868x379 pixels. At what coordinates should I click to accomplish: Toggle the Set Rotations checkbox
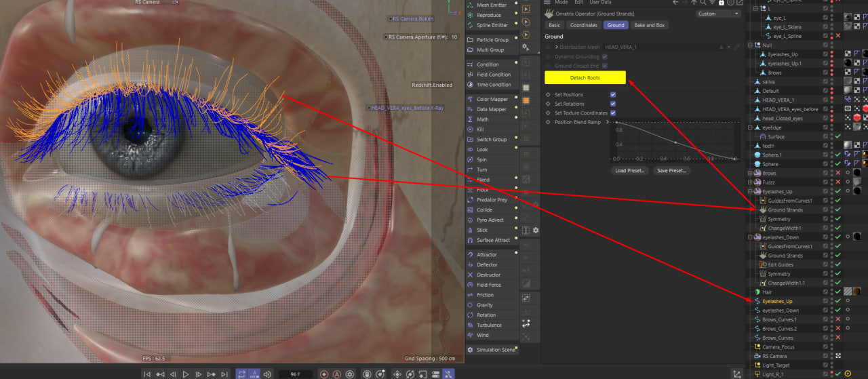coord(613,104)
